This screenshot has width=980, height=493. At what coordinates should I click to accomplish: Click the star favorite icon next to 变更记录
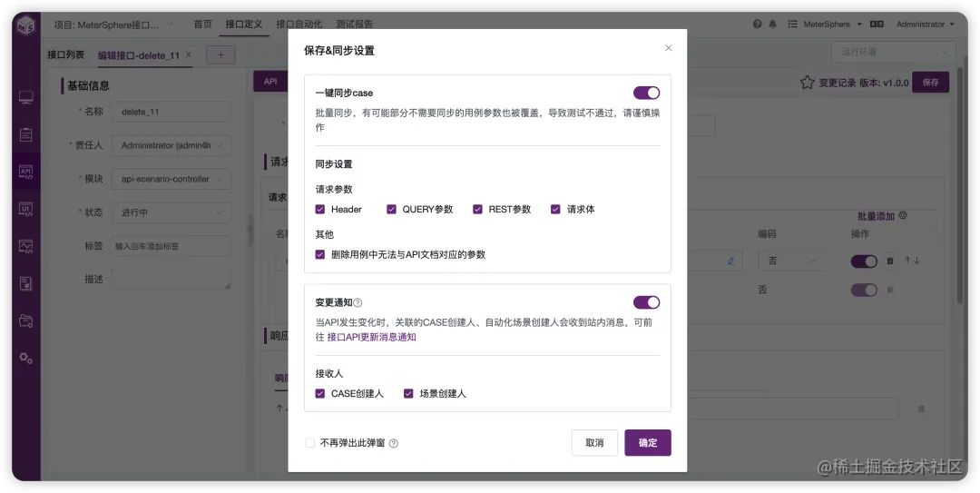[x=807, y=83]
